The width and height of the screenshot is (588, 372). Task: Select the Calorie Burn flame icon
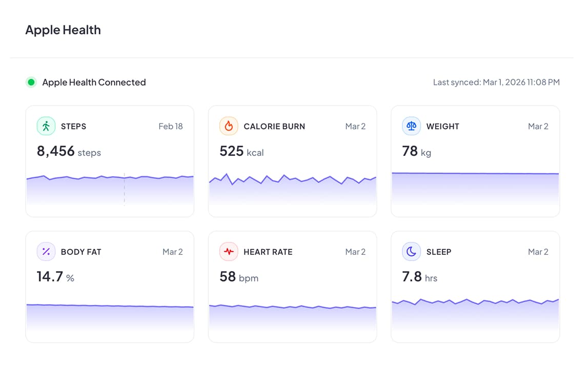(229, 126)
